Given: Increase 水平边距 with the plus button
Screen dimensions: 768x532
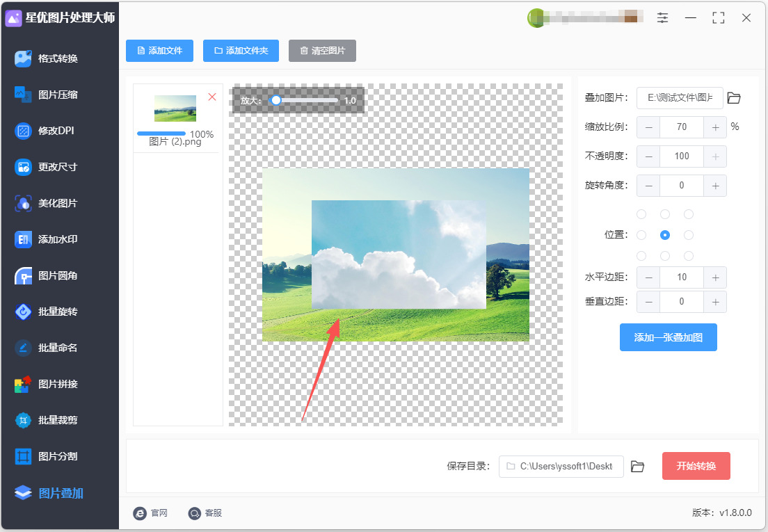Looking at the screenshot, I should (x=715, y=277).
